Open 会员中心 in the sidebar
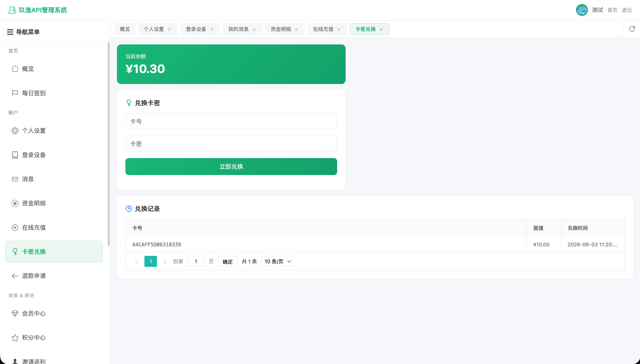Screen dimensions: 640x364 (x=54, y=313)
